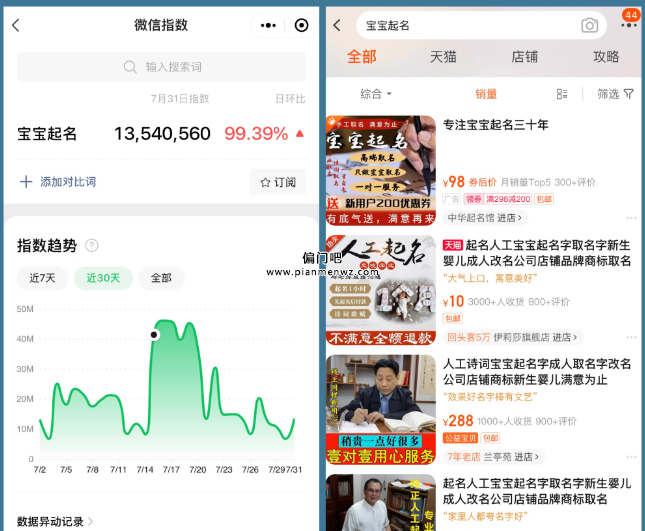This screenshot has height=531, width=645.
Task: Click the data point marker on chart
Action: (x=154, y=335)
